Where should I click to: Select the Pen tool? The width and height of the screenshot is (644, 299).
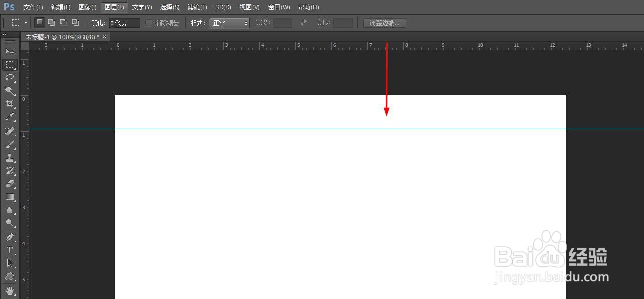point(10,237)
